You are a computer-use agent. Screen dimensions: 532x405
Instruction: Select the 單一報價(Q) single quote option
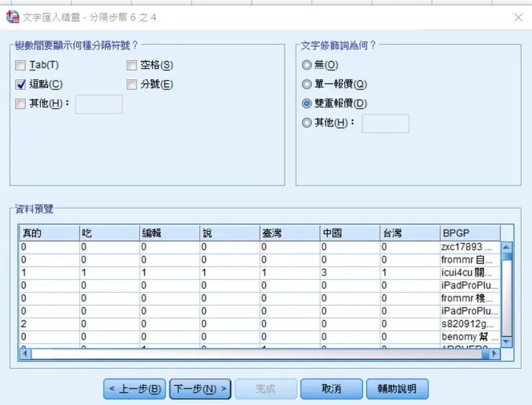[307, 84]
